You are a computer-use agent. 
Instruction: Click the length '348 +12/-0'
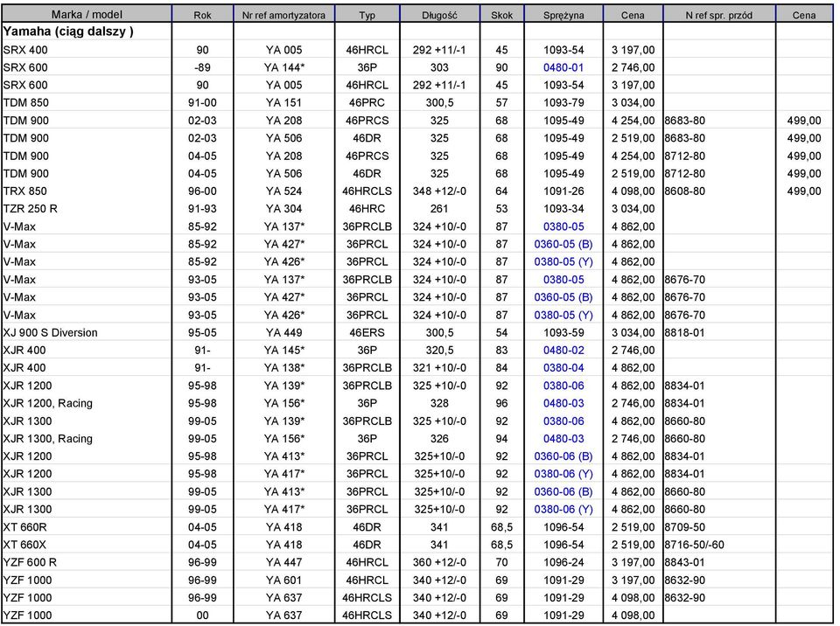tap(439, 191)
